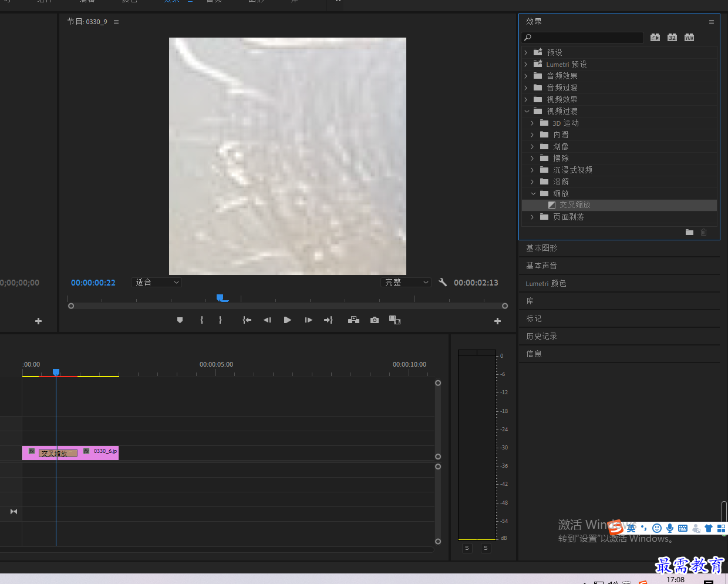Click the Sogou input method icon
The height and width of the screenshot is (584, 728).
[616, 527]
